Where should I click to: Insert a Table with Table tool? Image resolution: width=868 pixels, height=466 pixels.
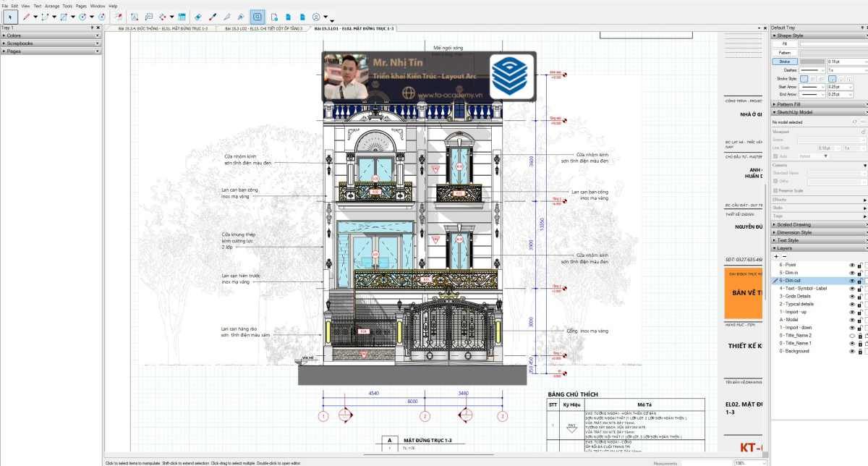(x=182, y=16)
